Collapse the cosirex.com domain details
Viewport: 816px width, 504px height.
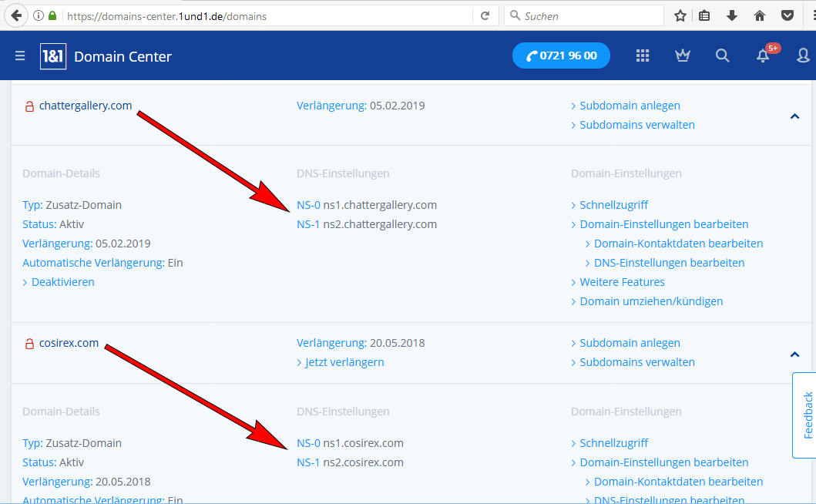pyautogui.click(x=794, y=354)
